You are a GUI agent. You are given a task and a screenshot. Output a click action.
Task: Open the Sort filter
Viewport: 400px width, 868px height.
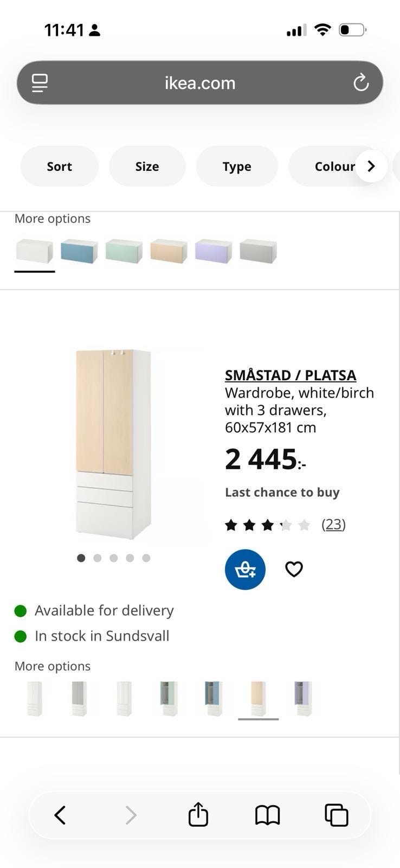tap(60, 167)
